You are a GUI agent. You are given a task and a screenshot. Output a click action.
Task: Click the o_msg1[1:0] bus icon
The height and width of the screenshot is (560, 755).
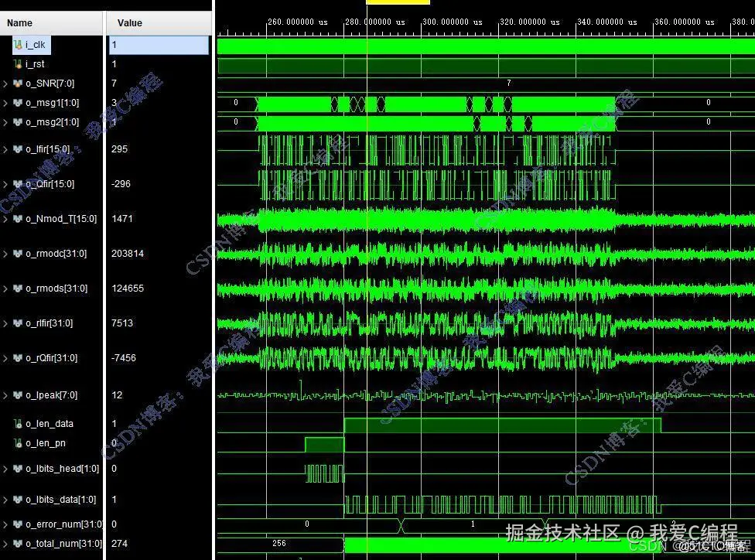18,103
